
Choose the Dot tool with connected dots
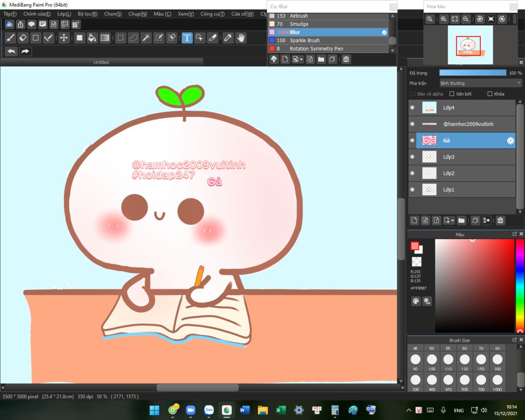pyautogui.click(x=49, y=38)
